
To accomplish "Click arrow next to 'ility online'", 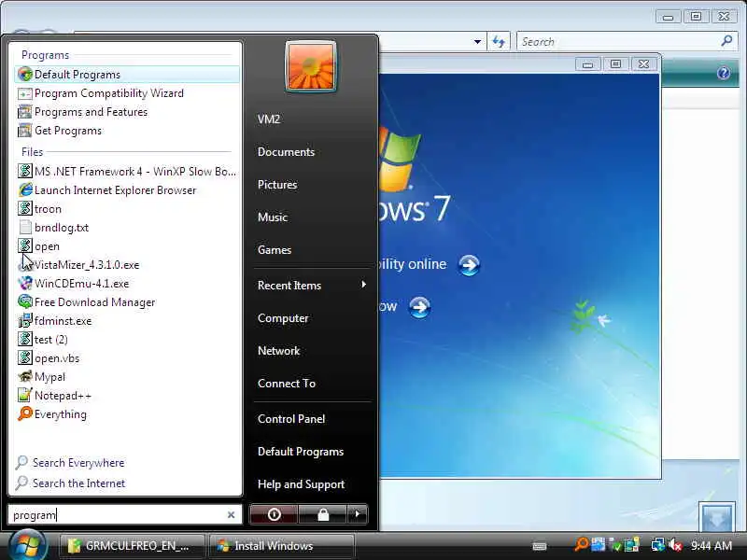I will coord(469,265).
